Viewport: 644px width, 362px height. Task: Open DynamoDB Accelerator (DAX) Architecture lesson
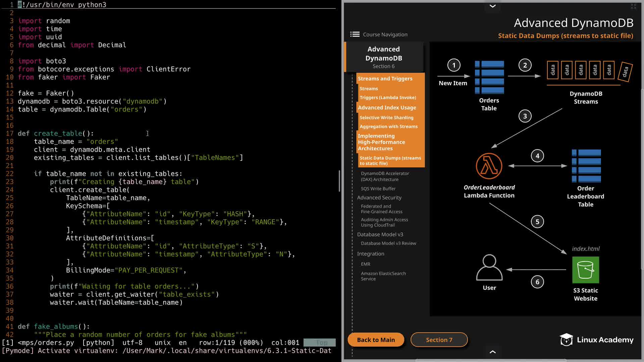click(385, 176)
